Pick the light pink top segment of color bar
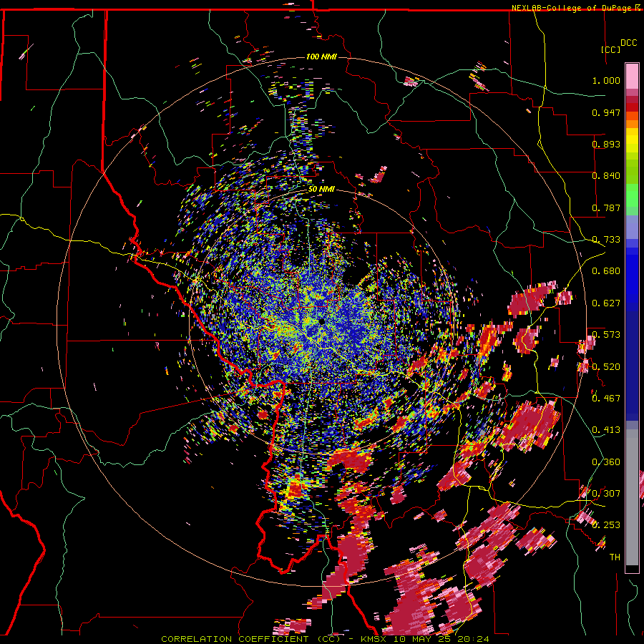Viewport: 644px width, 644px height. (632, 76)
